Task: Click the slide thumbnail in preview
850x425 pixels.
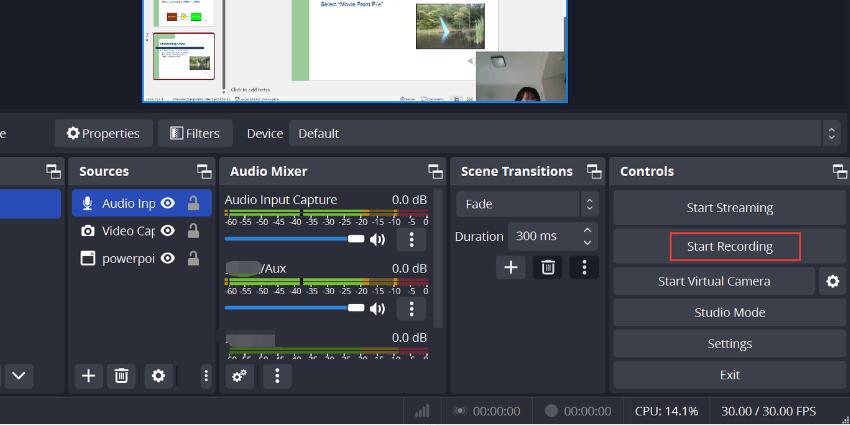Action: 184,56
